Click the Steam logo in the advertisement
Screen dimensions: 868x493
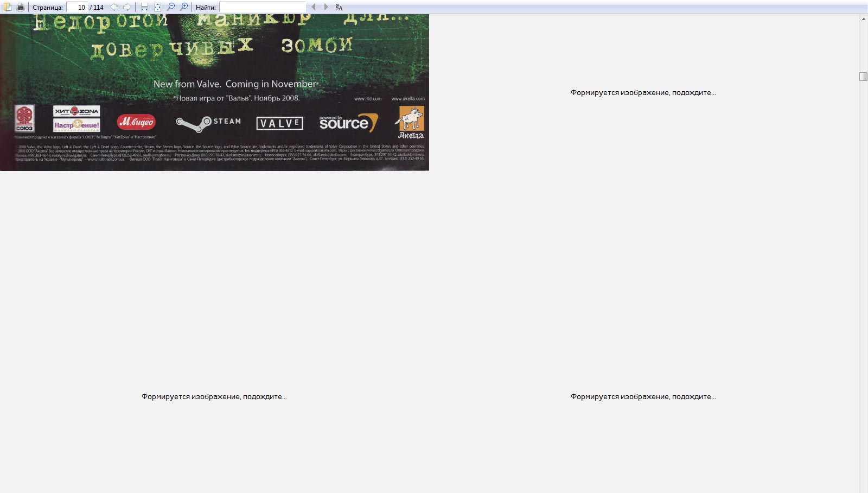point(208,123)
